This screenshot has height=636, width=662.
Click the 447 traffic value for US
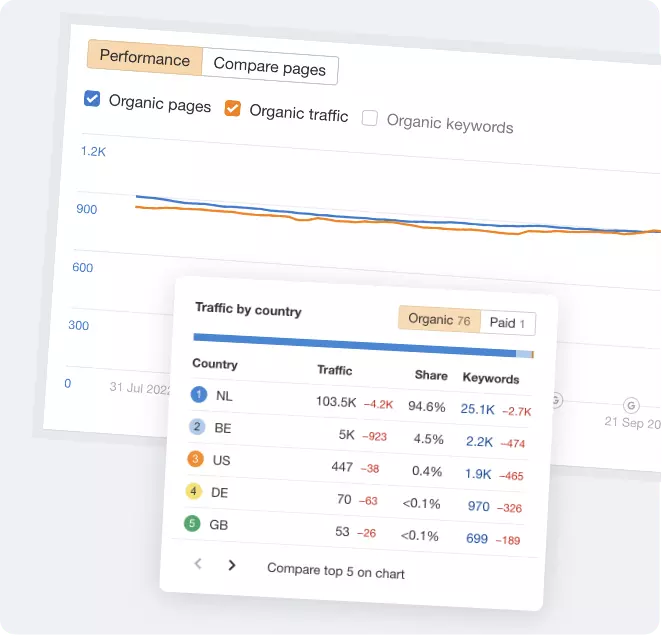click(x=342, y=466)
